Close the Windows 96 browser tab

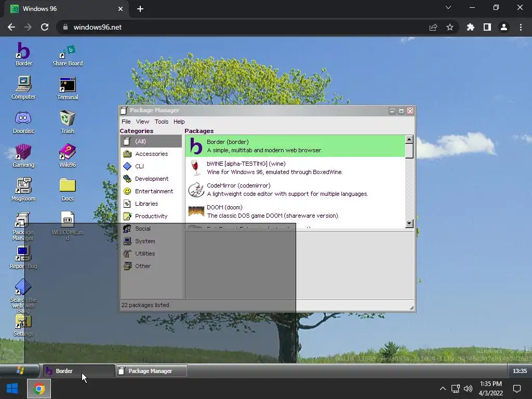click(120, 9)
